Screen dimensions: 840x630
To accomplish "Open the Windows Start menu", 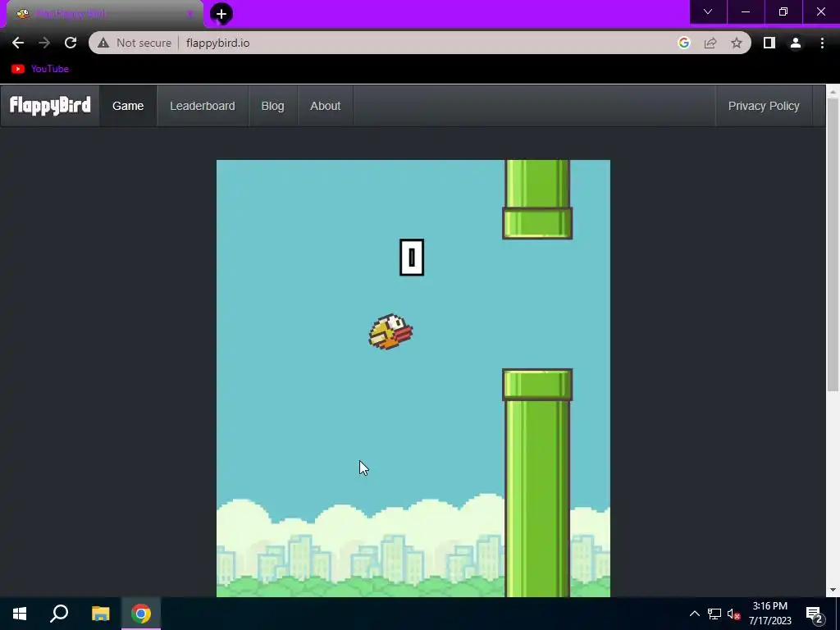I will 20,614.
